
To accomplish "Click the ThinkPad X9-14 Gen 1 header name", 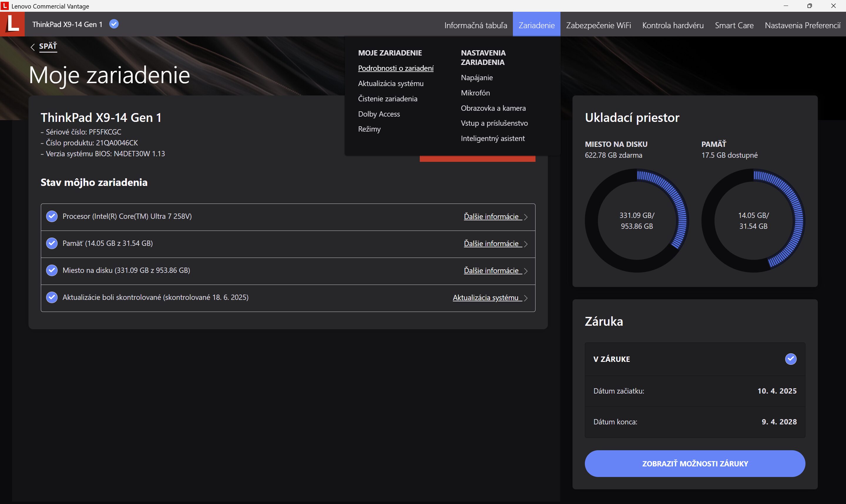I will (x=67, y=24).
